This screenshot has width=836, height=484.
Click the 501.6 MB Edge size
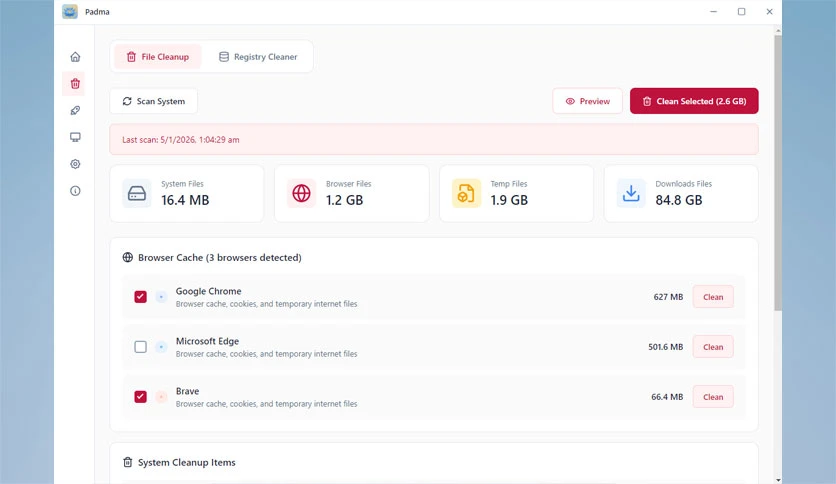tap(665, 347)
